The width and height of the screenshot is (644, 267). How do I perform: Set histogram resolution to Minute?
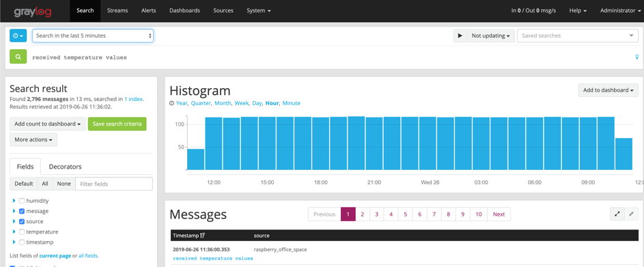pos(291,103)
